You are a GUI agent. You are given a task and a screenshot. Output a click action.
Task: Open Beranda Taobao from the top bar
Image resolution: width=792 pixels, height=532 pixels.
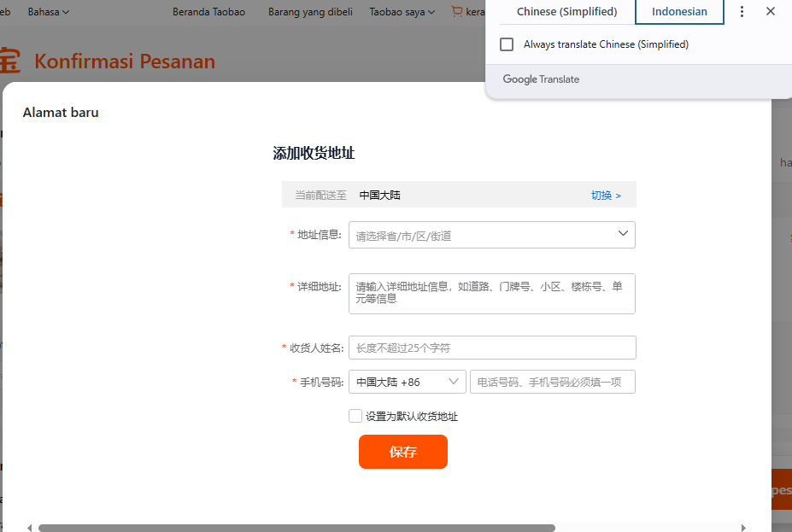coord(208,11)
